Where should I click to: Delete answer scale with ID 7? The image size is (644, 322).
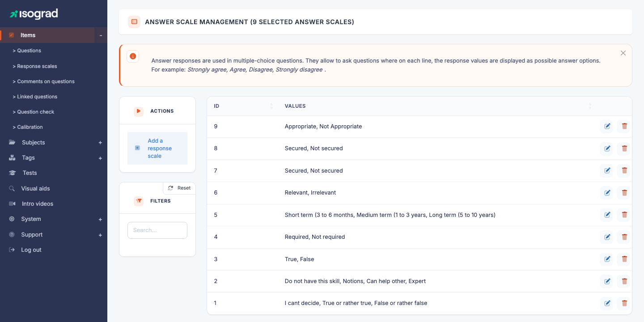tap(624, 170)
